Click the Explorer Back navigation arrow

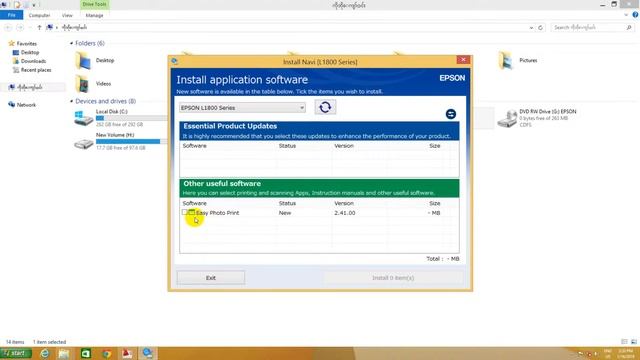point(9,27)
